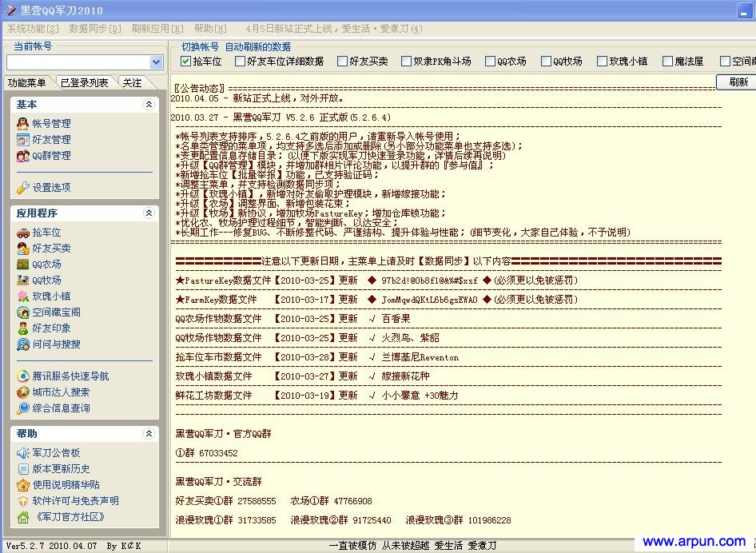Open 刷新应用[R] menu

point(157,29)
